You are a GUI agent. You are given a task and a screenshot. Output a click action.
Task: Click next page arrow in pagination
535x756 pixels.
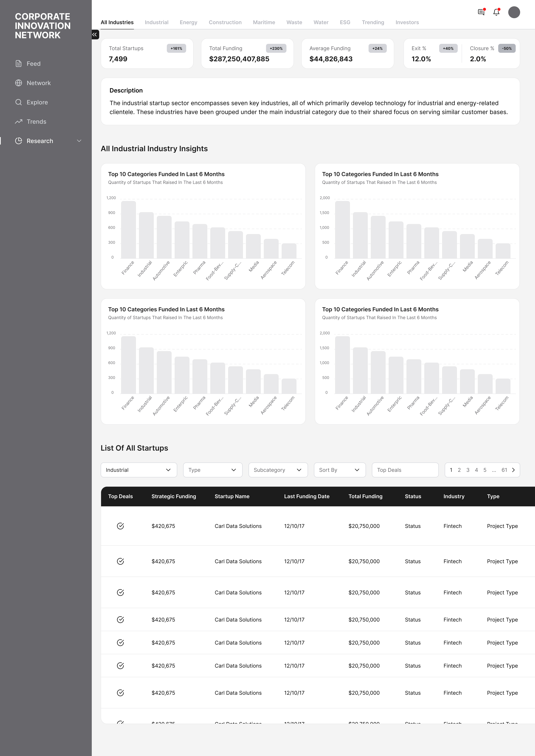[x=513, y=470]
